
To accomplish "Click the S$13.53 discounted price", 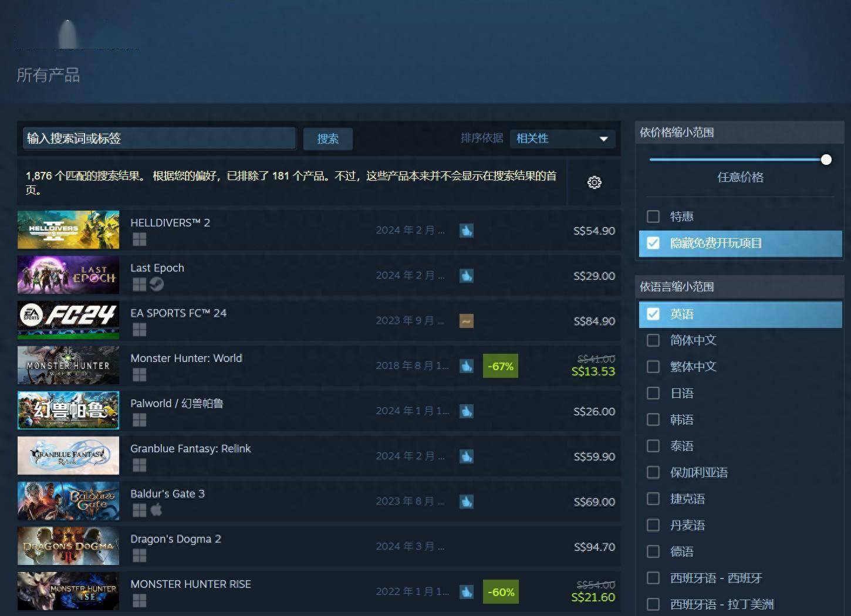I will (593, 371).
